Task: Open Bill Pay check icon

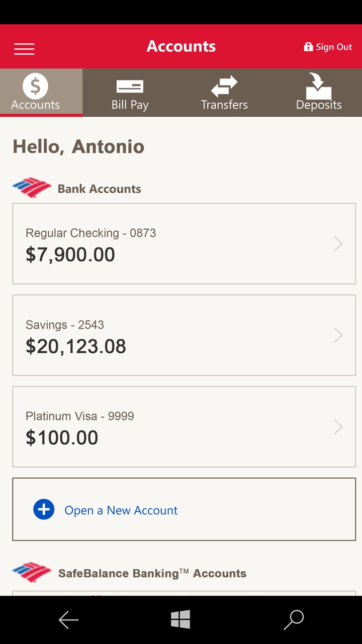Action: 130,86
